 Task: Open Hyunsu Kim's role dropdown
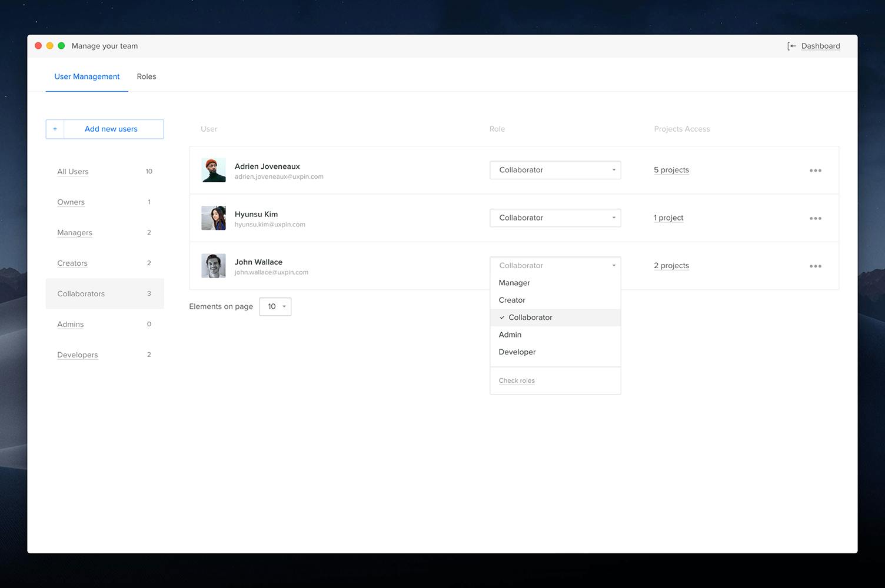pyautogui.click(x=555, y=218)
